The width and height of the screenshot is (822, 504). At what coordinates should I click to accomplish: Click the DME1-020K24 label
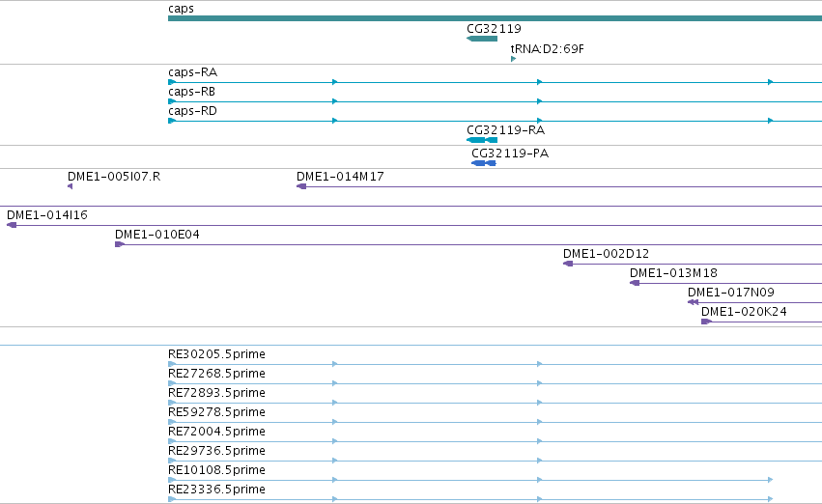click(744, 312)
